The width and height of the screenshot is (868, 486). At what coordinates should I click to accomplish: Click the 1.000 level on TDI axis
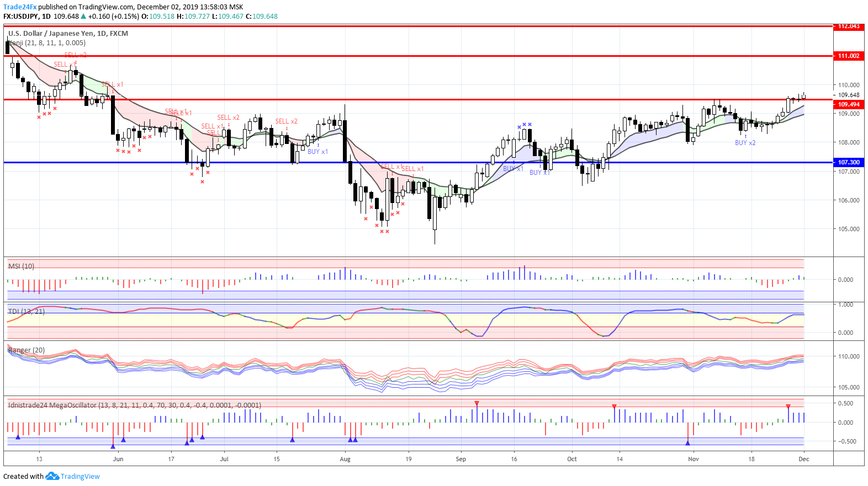coord(846,305)
